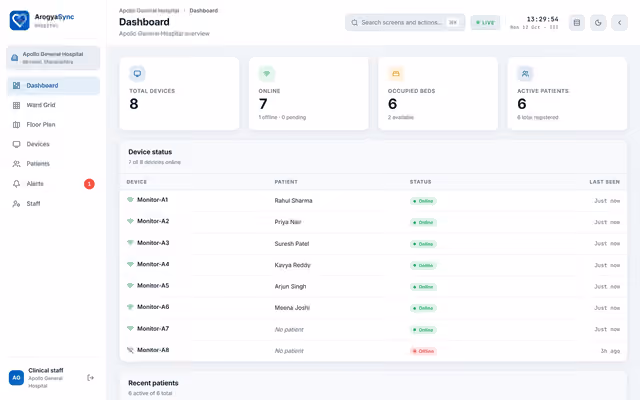This screenshot has width=640, height=400.
Task: Select Monitor-A8 device name
Action: tap(153, 350)
